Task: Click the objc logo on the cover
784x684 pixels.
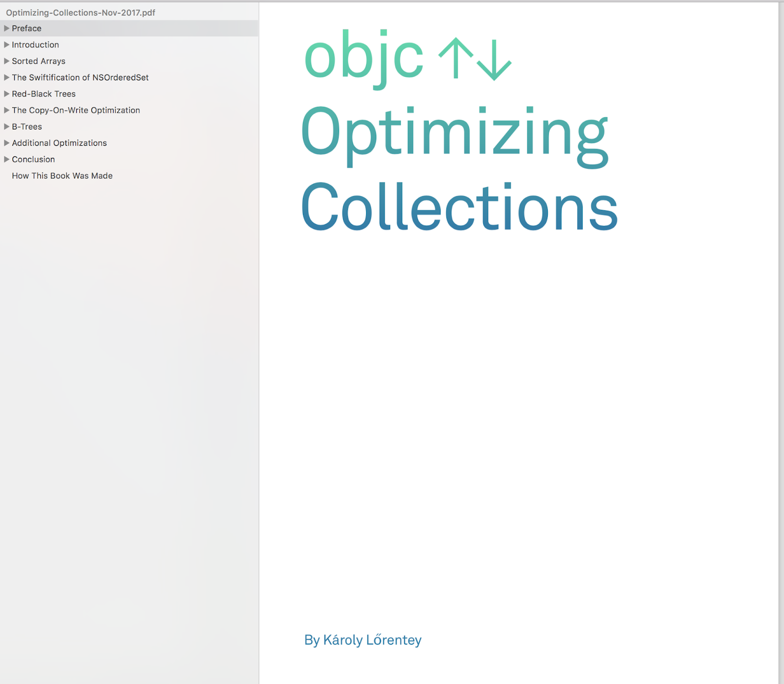Action: (408, 59)
